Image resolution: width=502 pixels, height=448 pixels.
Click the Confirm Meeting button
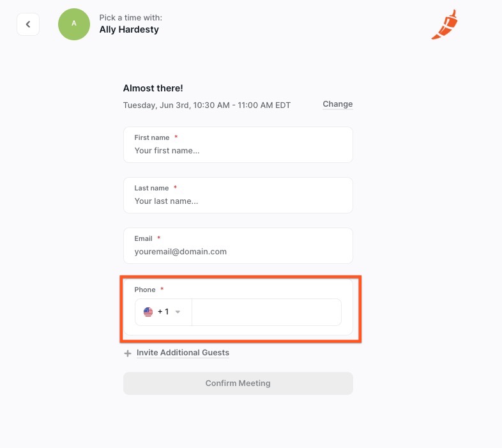tap(238, 383)
